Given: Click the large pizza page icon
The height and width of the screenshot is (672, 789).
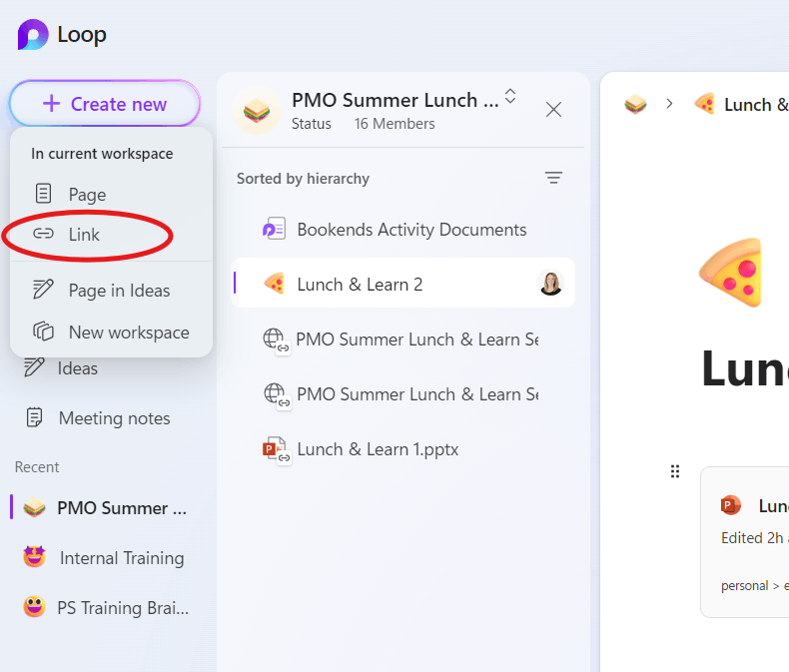Looking at the screenshot, I should 730,273.
